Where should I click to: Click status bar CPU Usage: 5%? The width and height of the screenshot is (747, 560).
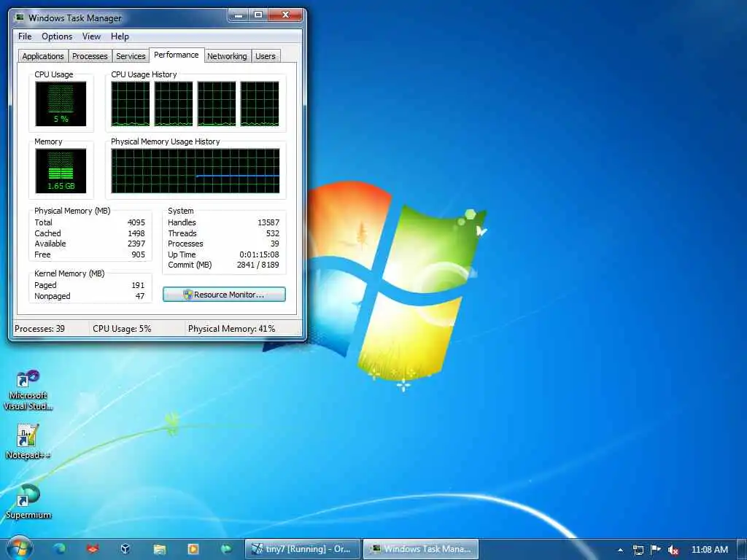click(122, 329)
